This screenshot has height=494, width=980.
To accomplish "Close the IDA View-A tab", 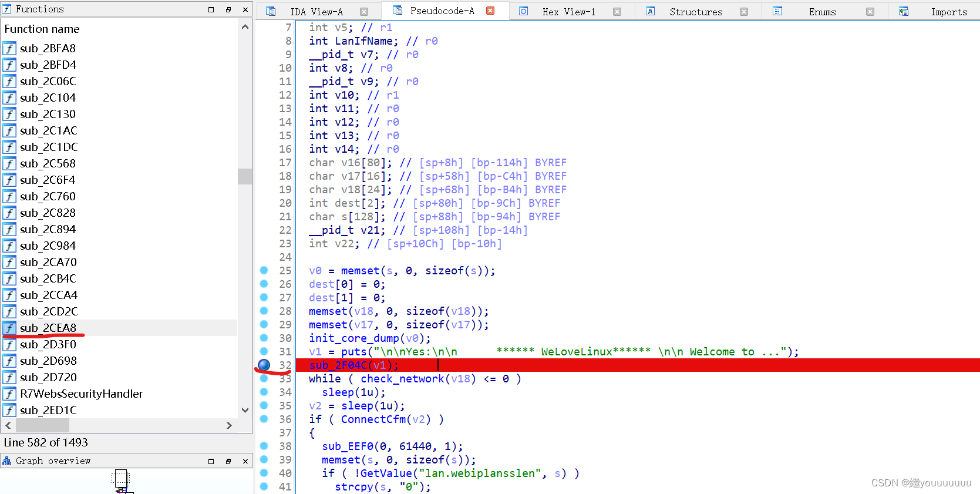I will pos(364,12).
